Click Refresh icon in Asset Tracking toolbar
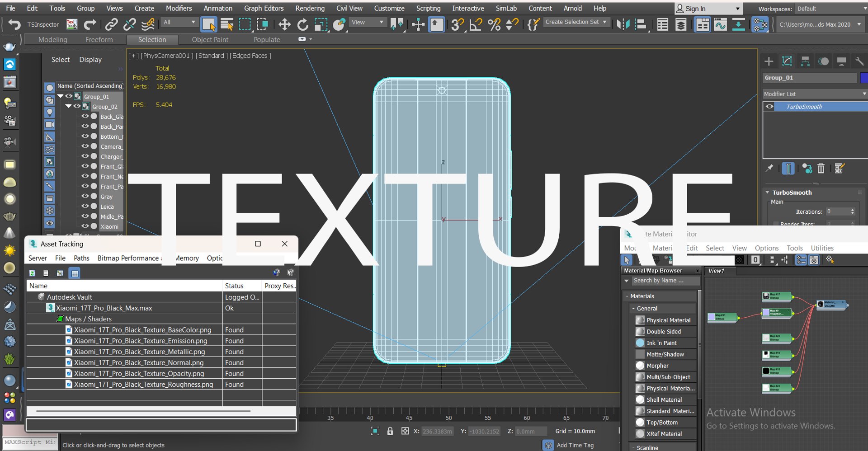This screenshot has height=451, width=868. [32, 273]
